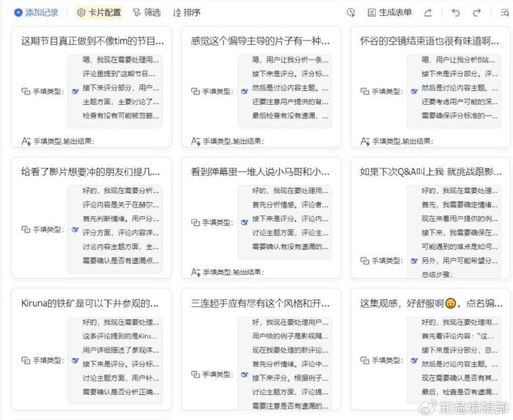Click AI icon in 给看了影片想要冲 card
The height and width of the screenshot is (420, 513).
pos(75,229)
